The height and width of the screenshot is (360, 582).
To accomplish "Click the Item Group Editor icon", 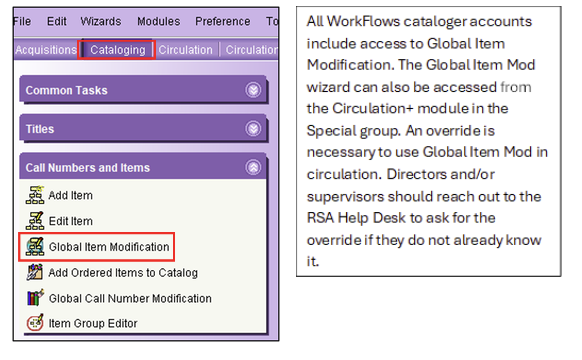I will [x=35, y=323].
